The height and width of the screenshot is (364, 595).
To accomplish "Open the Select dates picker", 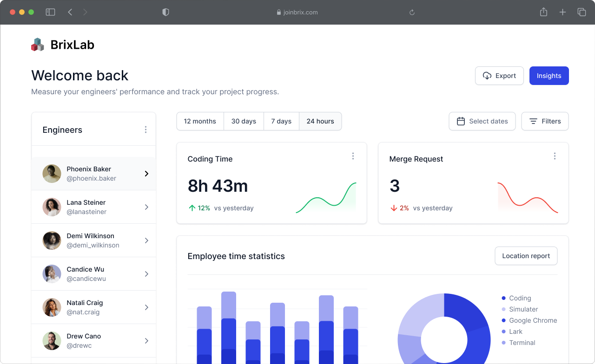I will 482,121.
